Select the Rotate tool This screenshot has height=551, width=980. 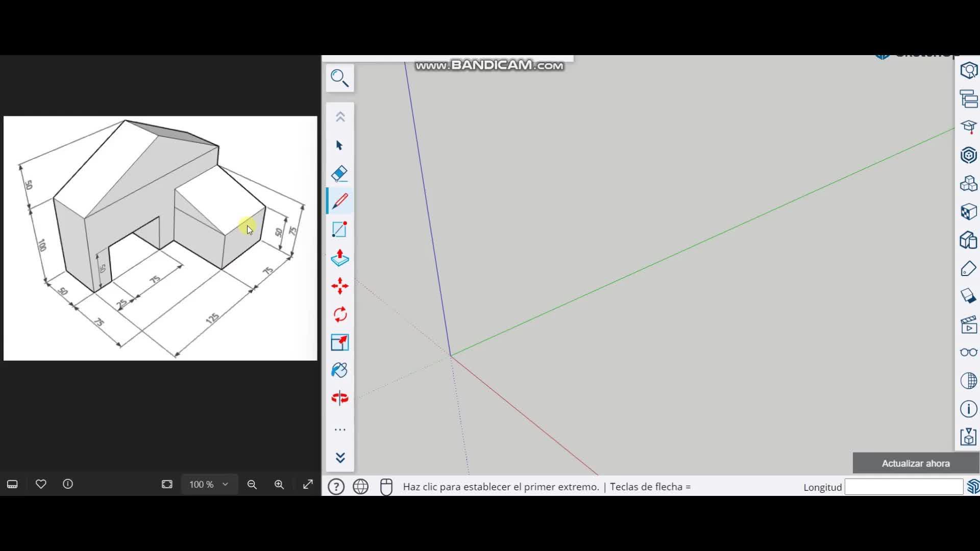pos(339,314)
